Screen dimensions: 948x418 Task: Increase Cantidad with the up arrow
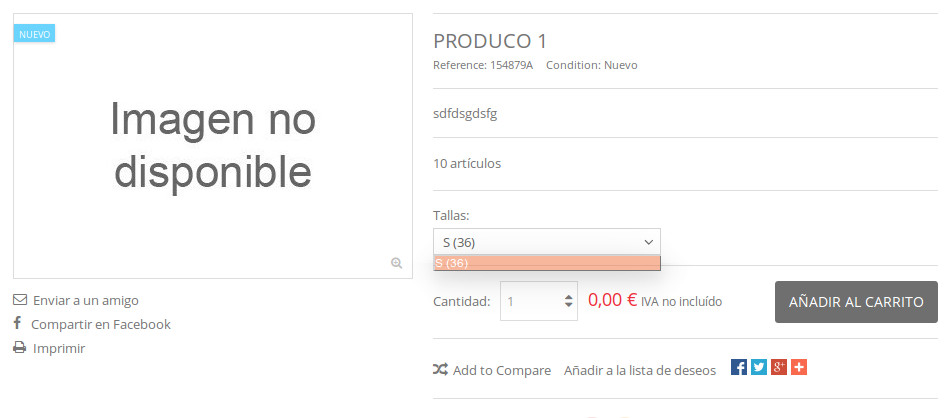click(x=569, y=296)
